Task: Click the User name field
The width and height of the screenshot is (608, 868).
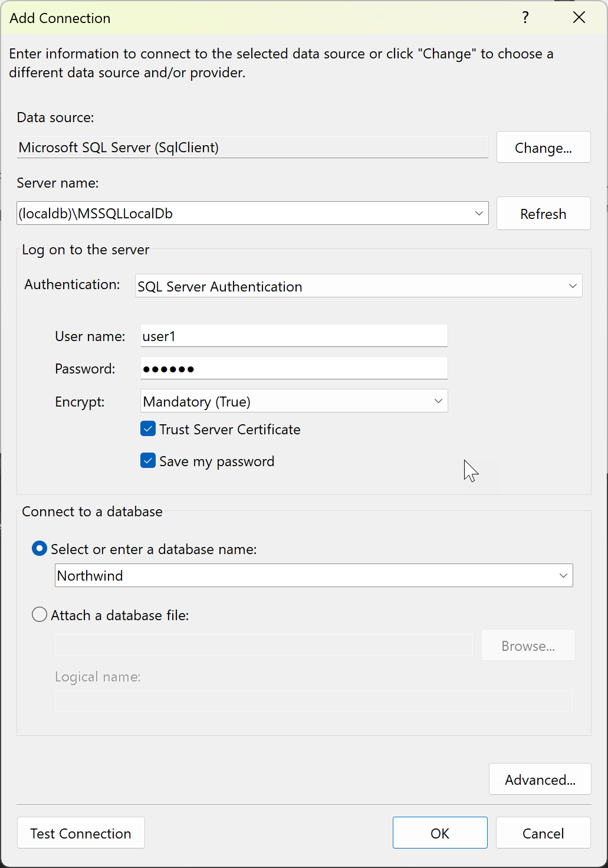Action: point(294,336)
